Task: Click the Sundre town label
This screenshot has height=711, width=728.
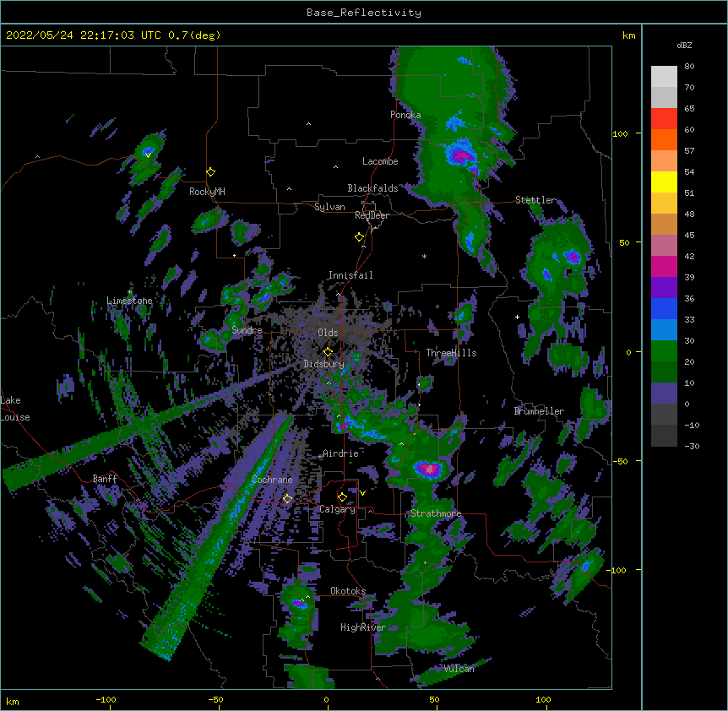Action: pyautogui.click(x=247, y=330)
